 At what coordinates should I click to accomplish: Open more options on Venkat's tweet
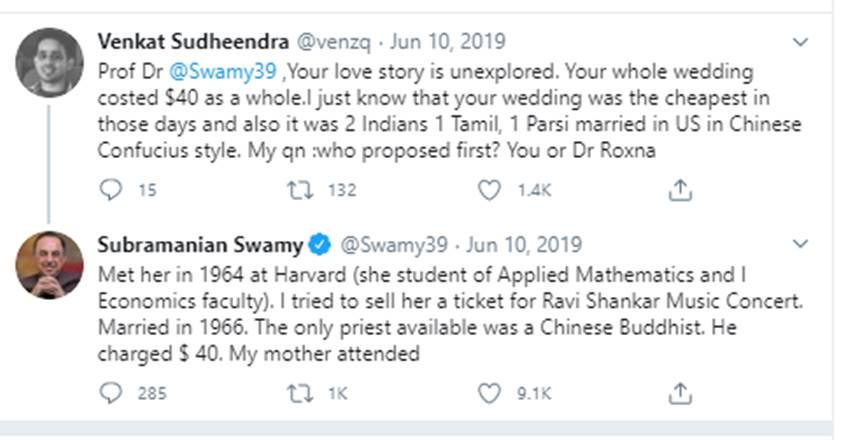800,42
